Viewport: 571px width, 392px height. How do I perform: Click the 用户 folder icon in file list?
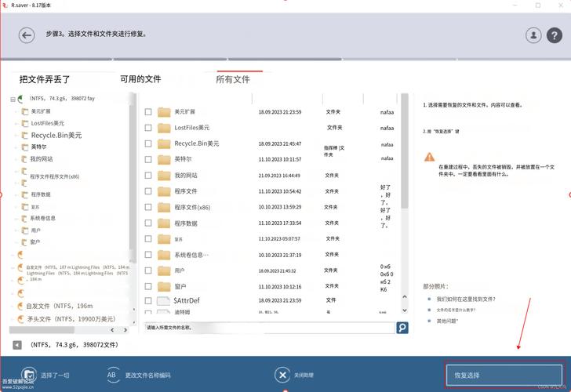164,270
